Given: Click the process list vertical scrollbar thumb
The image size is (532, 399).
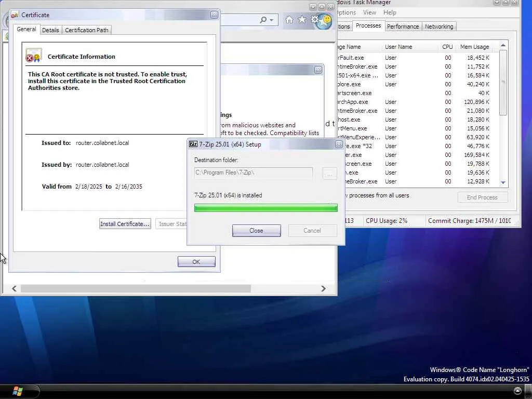Looking at the screenshot, I should coord(503,83).
